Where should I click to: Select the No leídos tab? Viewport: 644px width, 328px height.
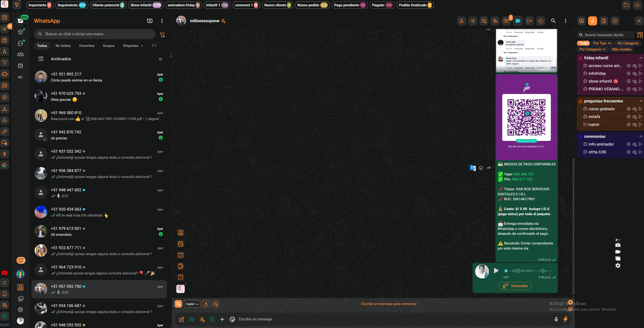(x=63, y=46)
